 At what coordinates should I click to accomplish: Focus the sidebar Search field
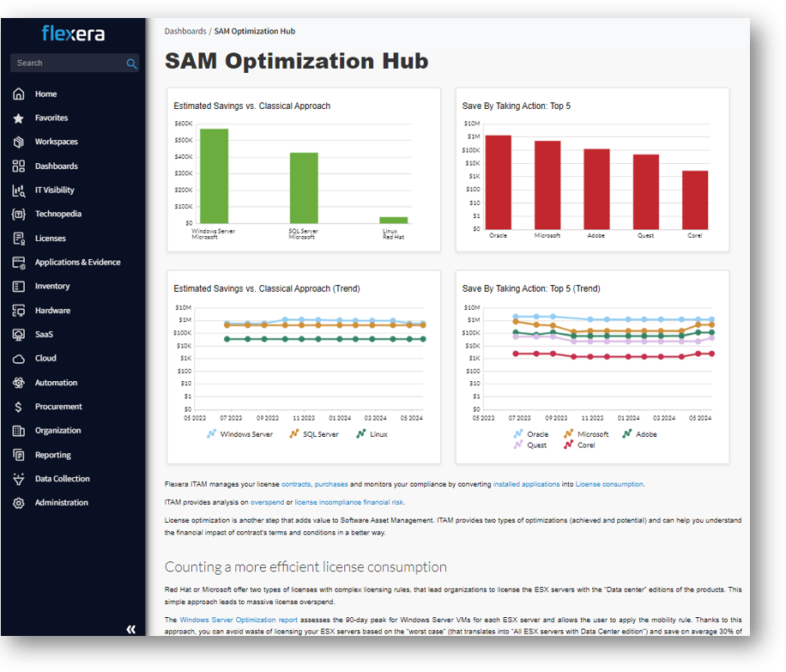[x=75, y=64]
